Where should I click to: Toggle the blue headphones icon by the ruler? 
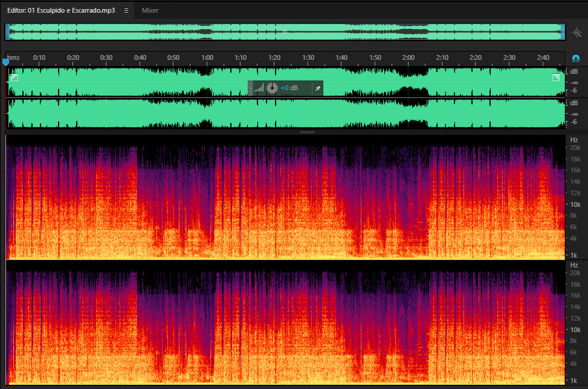click(576, 58)
